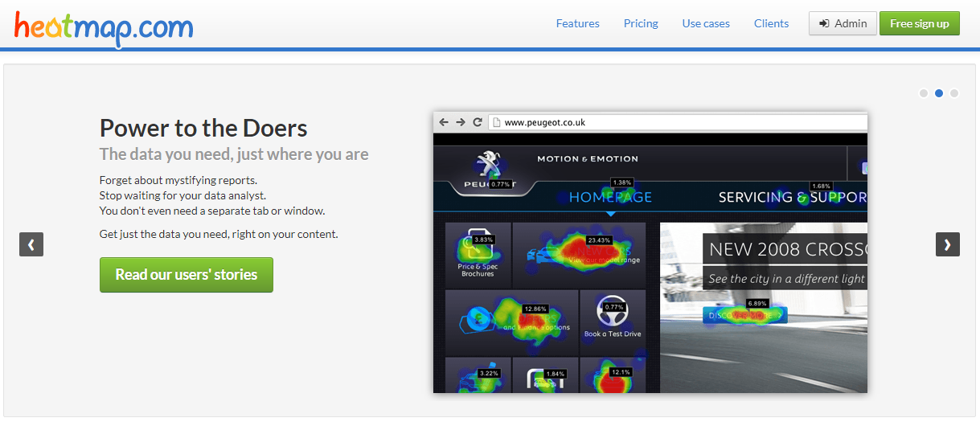Click the HOMEPAGE tab in Peugeot screenshot
The width and height of the screenshot is (980, 422).
610,197
